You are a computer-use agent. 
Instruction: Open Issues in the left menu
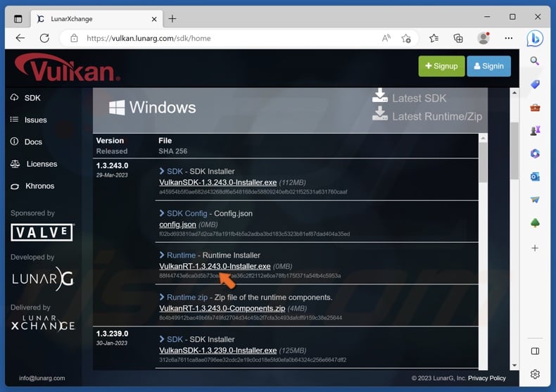pos(28,120)
